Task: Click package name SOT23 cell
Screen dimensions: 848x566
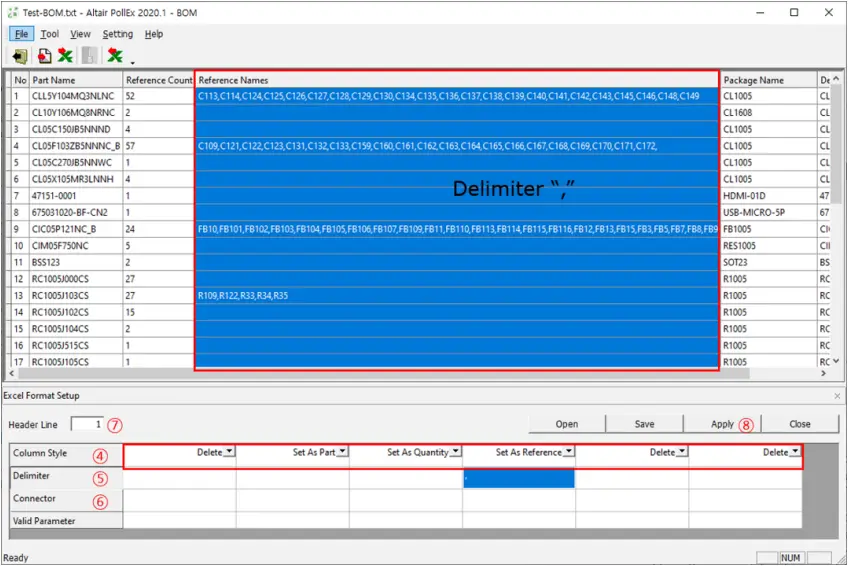Action: pos(768,263)
